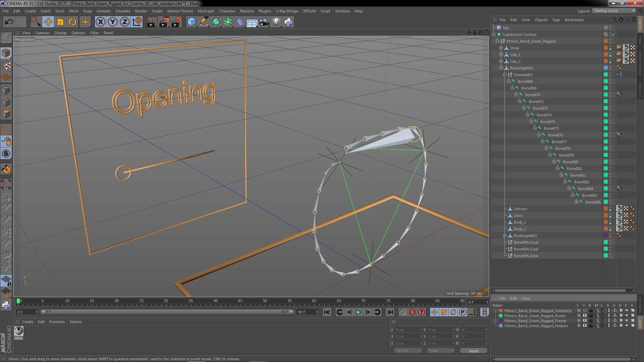
Task: Open the World coordinate system dropdown
Action: (408, 351)
